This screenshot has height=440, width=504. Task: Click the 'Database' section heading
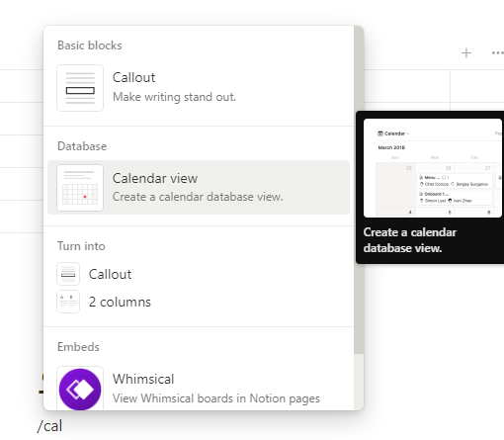[82, 146]
